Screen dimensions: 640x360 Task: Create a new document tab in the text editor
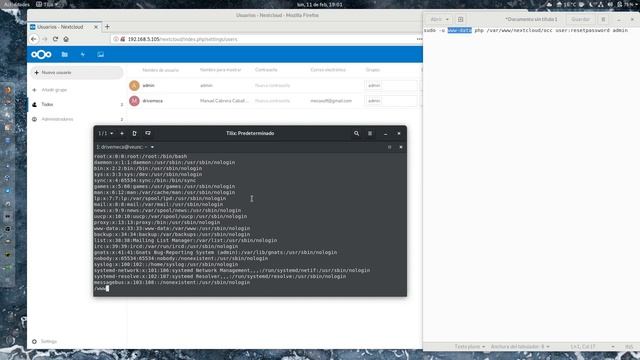click(460, 19)
